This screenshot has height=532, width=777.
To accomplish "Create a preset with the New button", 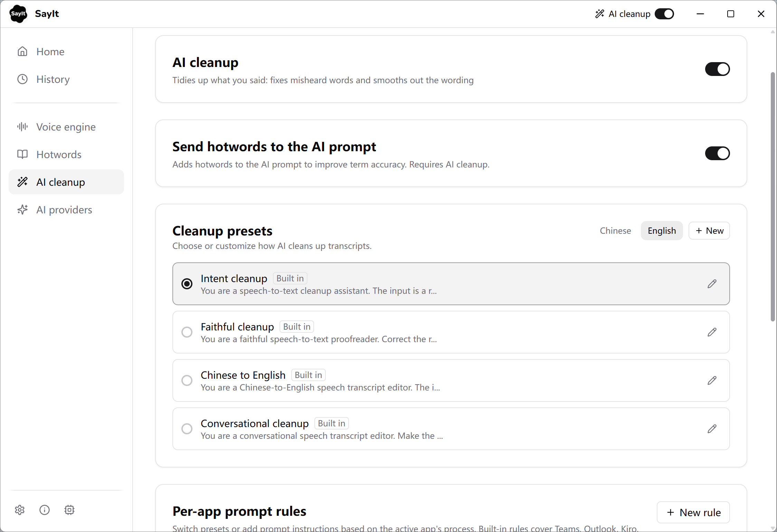I will [x=709, y=231].
